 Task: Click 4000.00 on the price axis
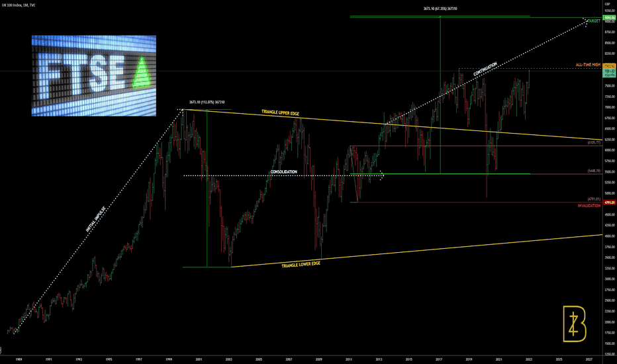(x=610, y=236)
